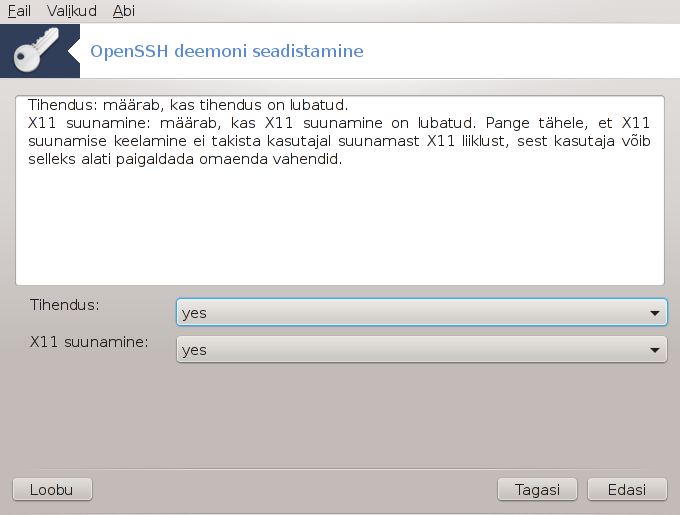Click the help text line starting 'Tihendus: määrab'

click(188, 105)
